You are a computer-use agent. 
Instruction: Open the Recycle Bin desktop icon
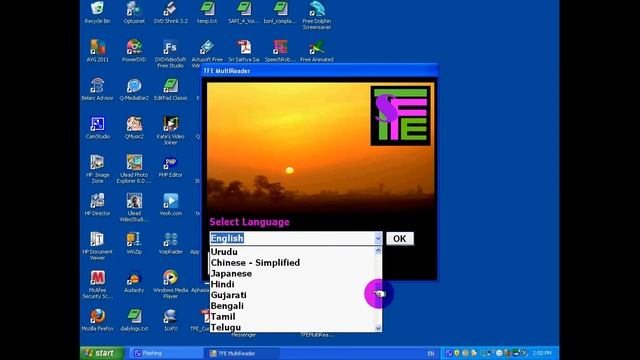97,12
